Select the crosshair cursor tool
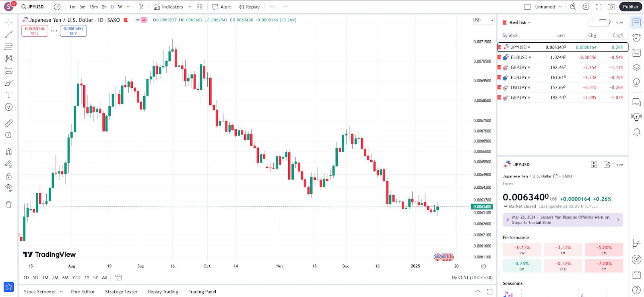This screenshot has height=297, width=644. tap(8, 23)
